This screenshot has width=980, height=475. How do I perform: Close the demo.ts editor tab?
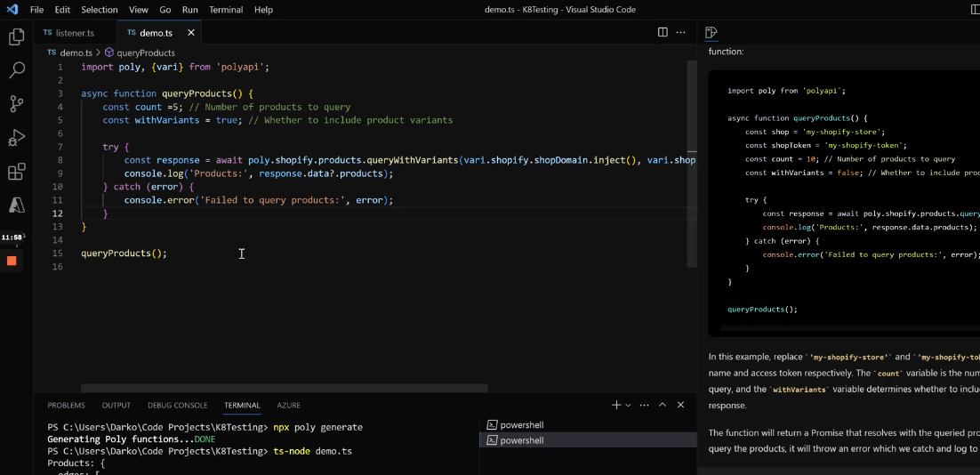191,33
